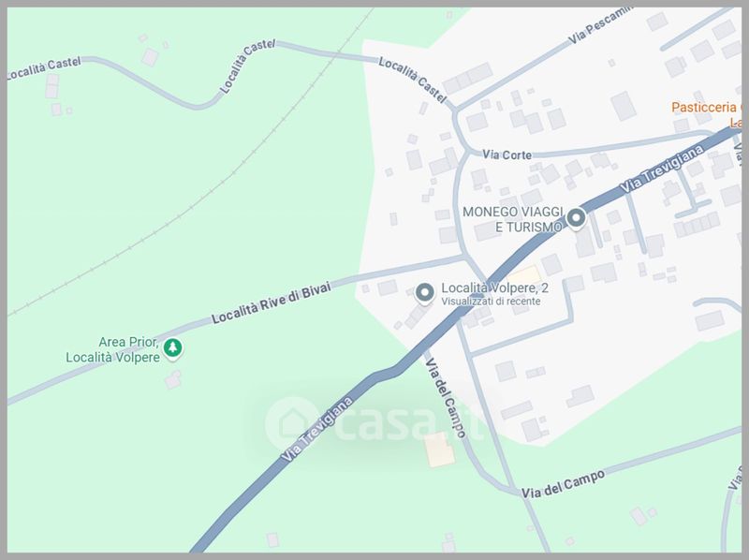Viewport: 749px width, 560px height.
Task: Click the lower Via Trevigiana label near watermark
Action: 316,429
